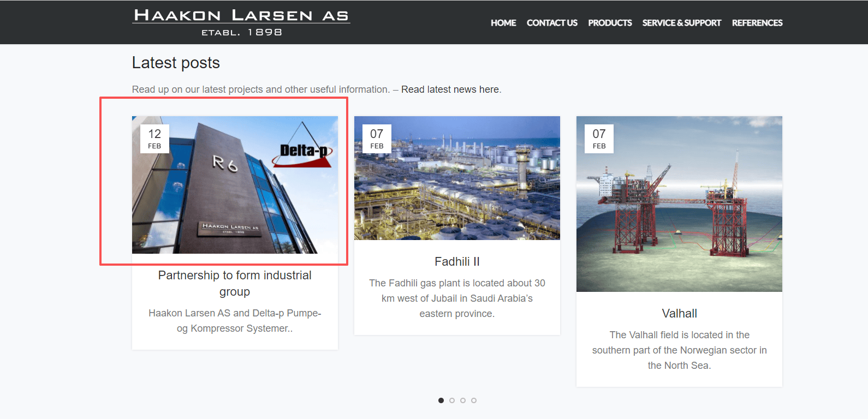
Task: Click the 12 FEB date badge
Action: (154, 139)
